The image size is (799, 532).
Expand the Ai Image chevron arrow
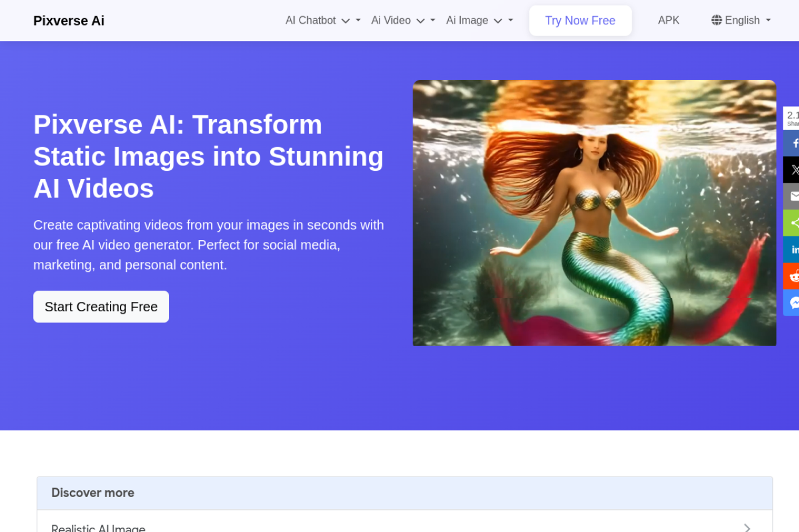pos(498,21)
